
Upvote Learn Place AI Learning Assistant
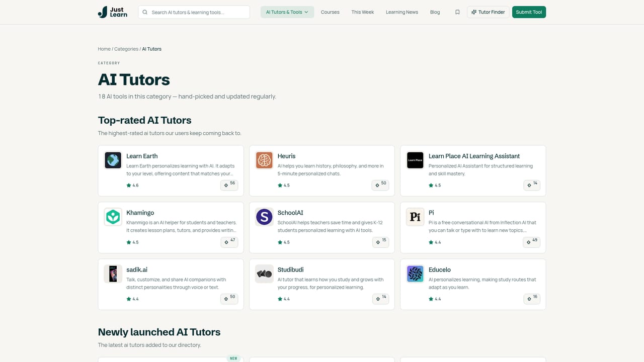coord(531,185)
